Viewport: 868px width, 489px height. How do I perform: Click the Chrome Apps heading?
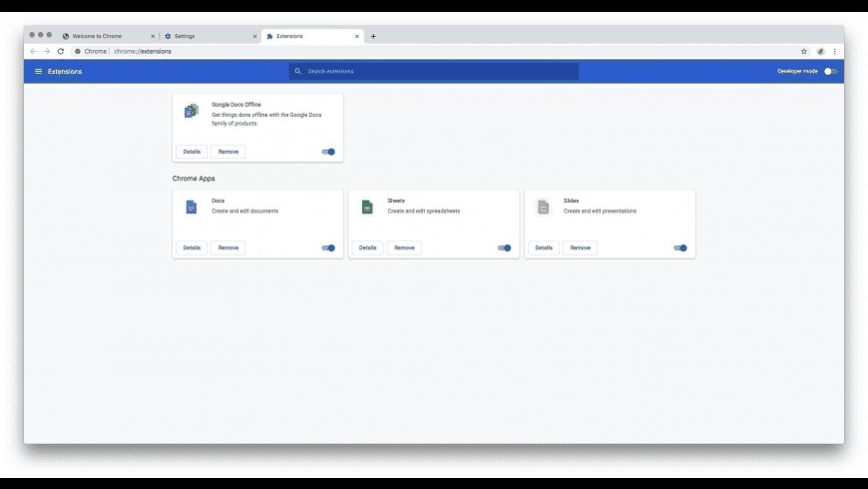[194, 179]
